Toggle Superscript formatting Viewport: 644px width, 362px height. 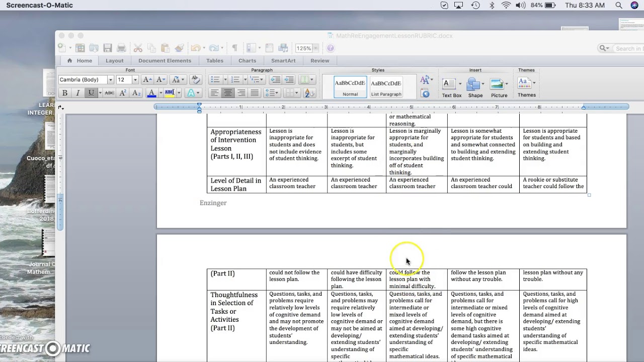(123, 93)
